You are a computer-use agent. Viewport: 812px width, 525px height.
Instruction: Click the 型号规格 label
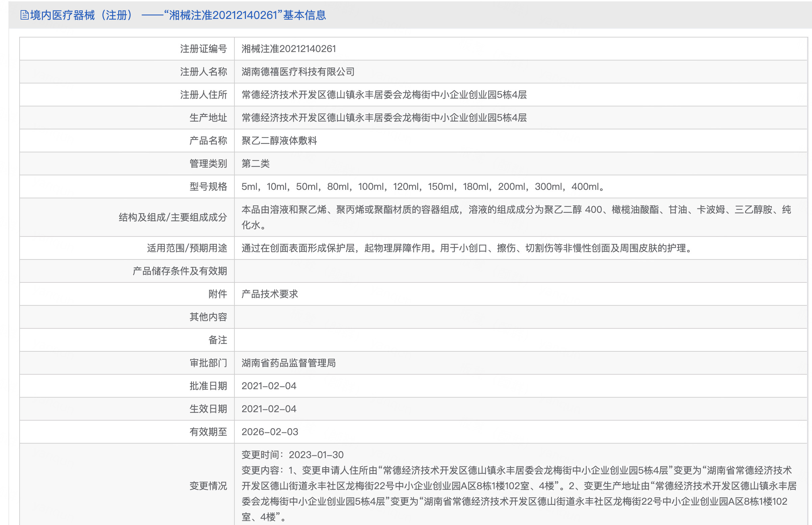point(208,186)
